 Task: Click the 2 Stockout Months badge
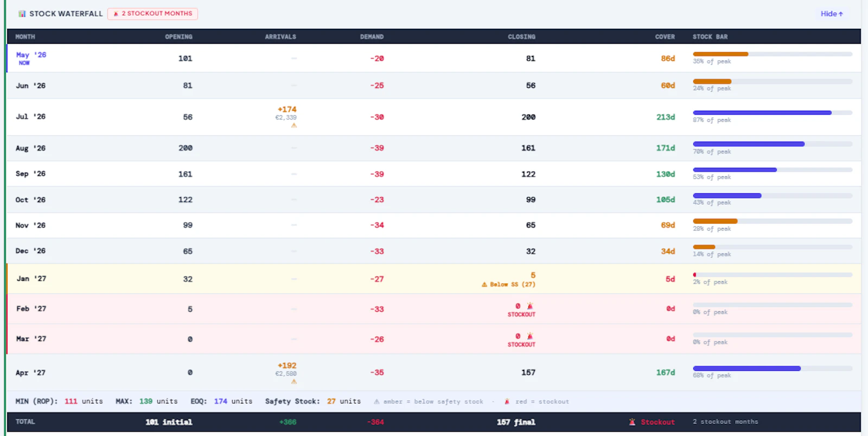coord(152,14)
